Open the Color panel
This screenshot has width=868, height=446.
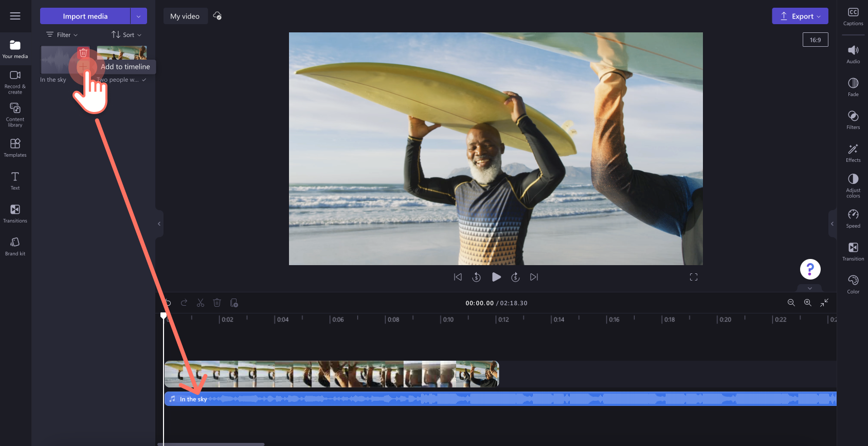point(853,284)
